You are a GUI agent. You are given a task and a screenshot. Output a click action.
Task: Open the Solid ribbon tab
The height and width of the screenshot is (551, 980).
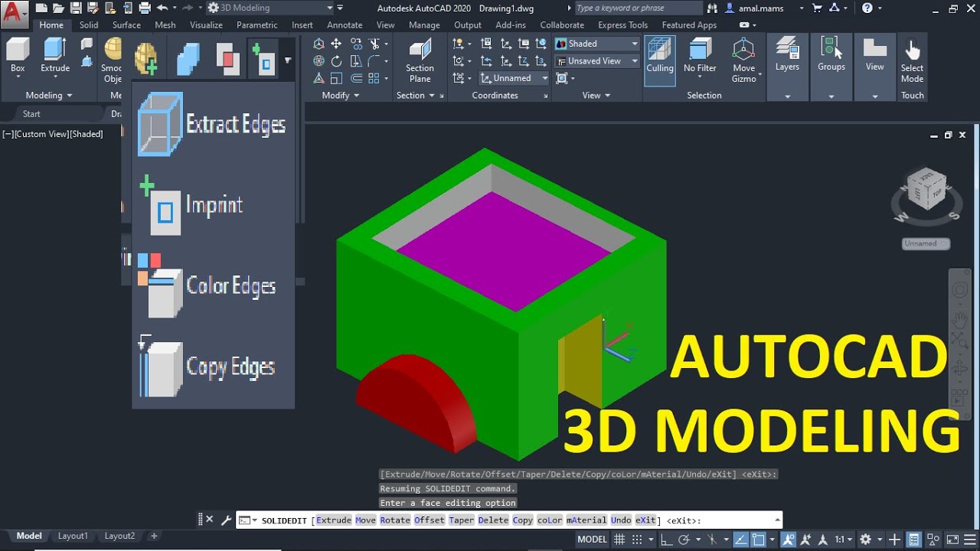[x=89, y=25]
